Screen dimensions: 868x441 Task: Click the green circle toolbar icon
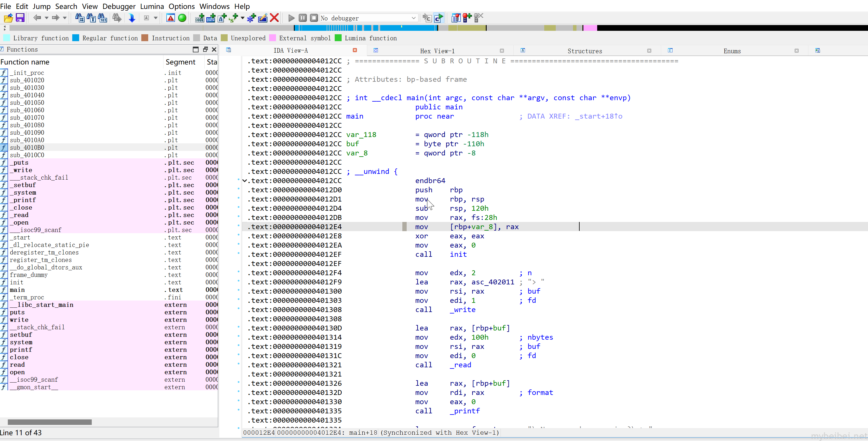click(x=182, y=18)
